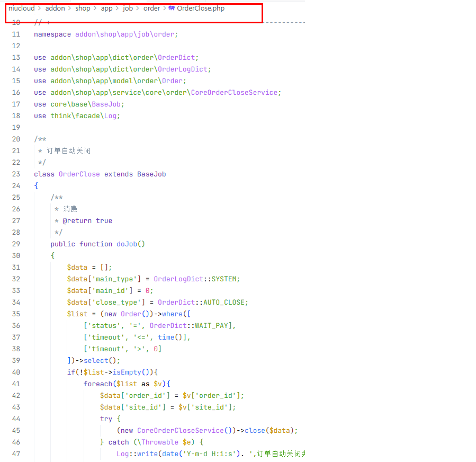Image resolution: width=476 pixels, height=462 pixels.
Task: Select the order breadcrumb folder
Action: point(151,8)
